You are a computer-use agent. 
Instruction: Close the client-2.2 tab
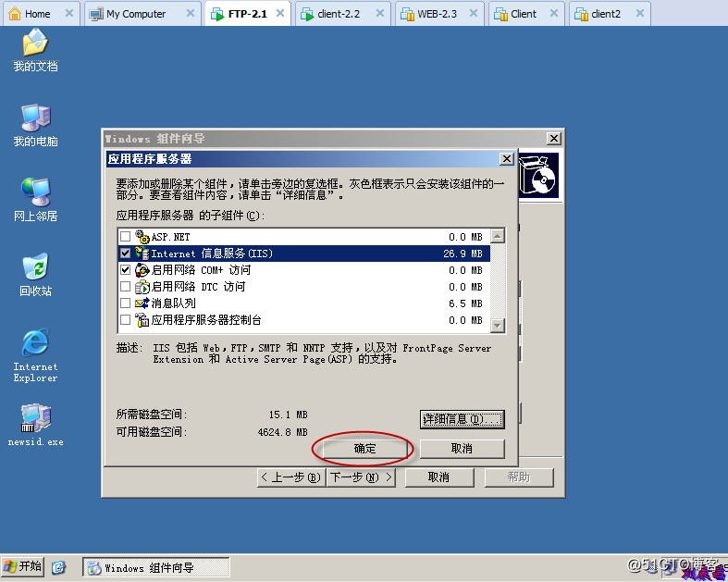pos(380,14)
